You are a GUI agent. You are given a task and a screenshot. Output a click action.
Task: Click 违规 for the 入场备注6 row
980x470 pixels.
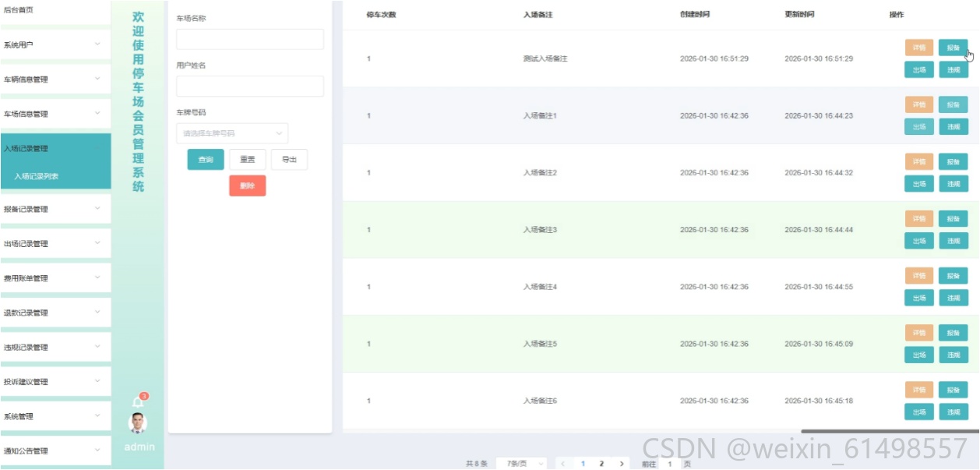pos(954,412)
